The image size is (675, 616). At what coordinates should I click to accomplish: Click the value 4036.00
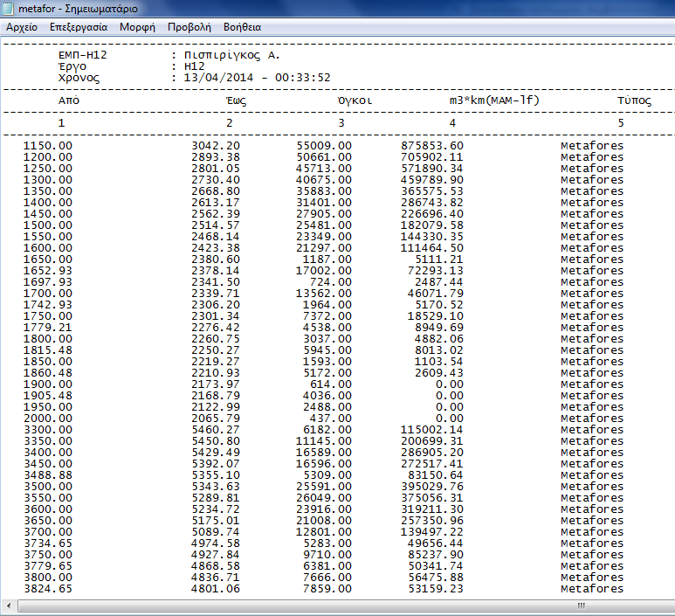click(x=327, y=396)
